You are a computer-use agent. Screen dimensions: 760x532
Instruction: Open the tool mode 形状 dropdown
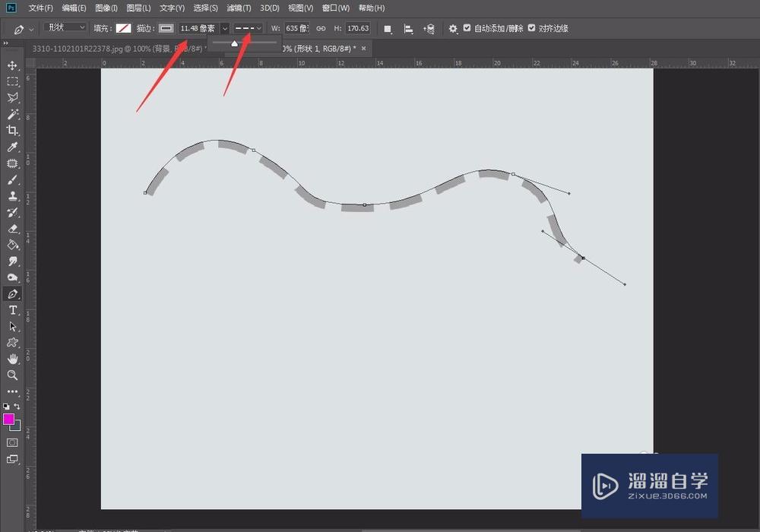pyautogui.click(x=65, y=27)
